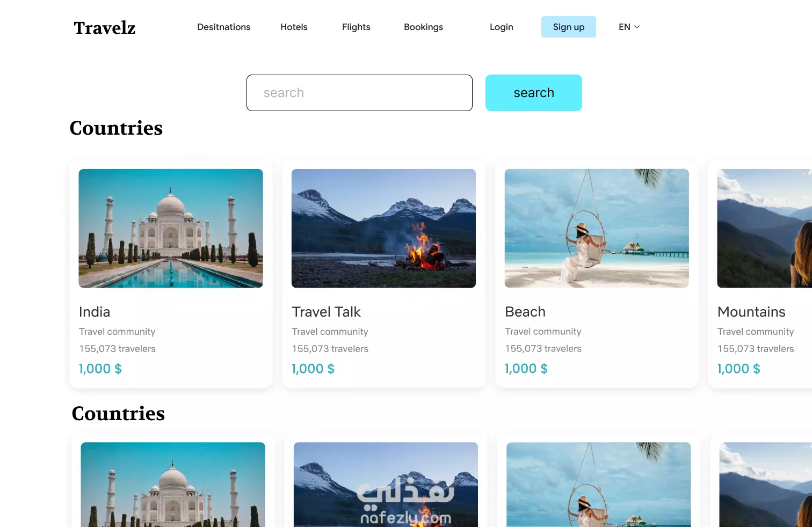
Task: Expand the EN language dropdown
Action: click(629, 27)
